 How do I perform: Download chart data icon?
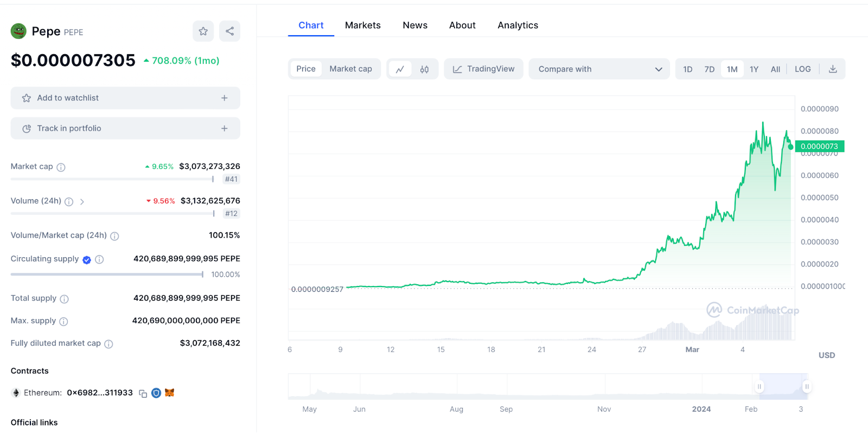(833, 69)
